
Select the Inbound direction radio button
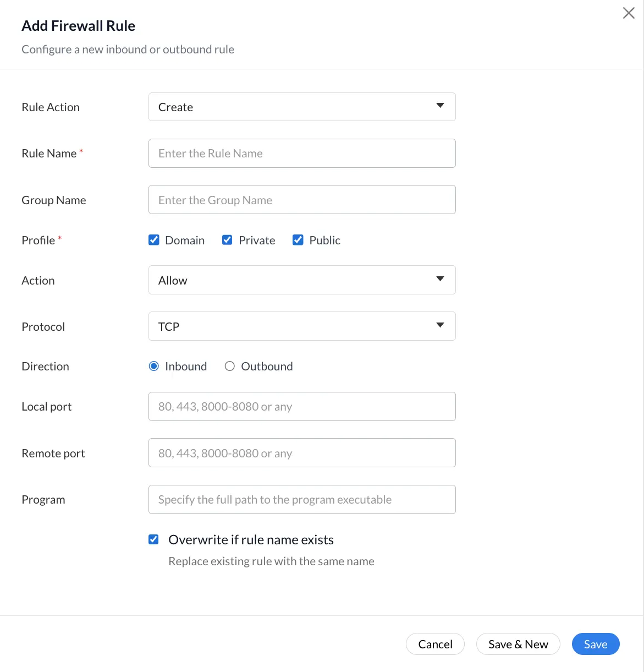154,367
